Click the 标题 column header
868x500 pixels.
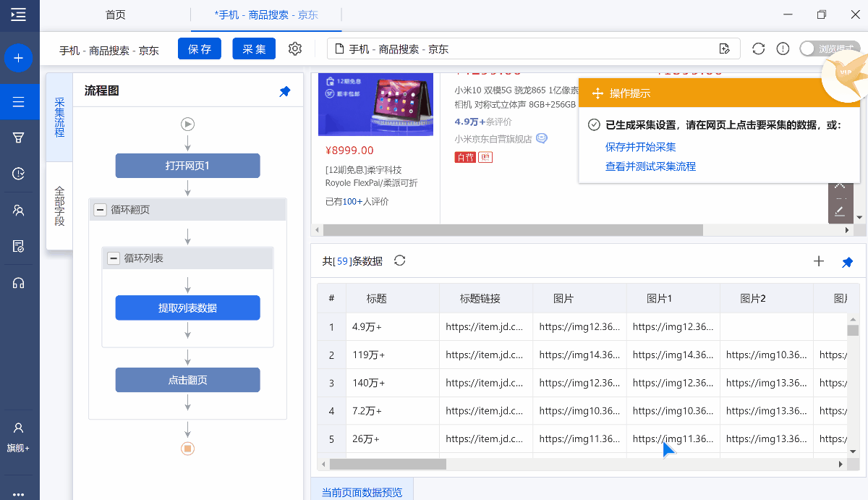point(392,298)
